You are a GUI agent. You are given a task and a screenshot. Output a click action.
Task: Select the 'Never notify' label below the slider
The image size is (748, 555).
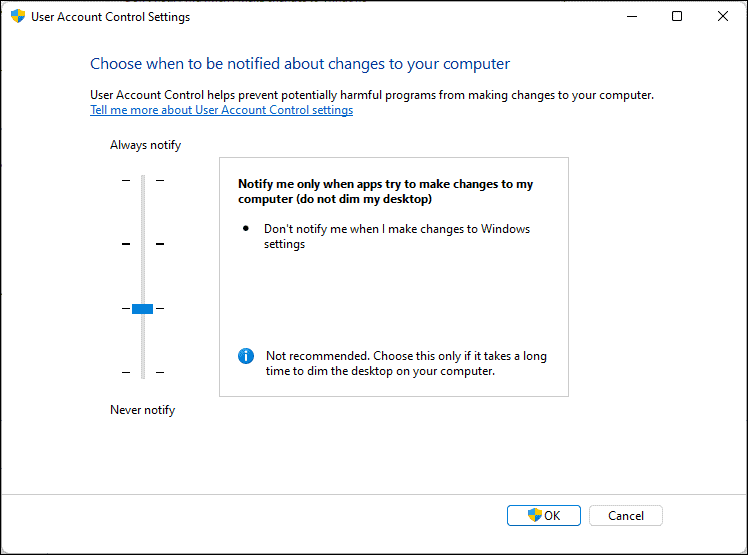tap(142, 410)
